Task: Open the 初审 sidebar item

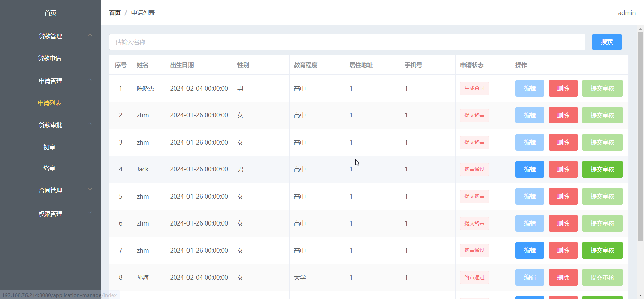Action: point(49,147)
